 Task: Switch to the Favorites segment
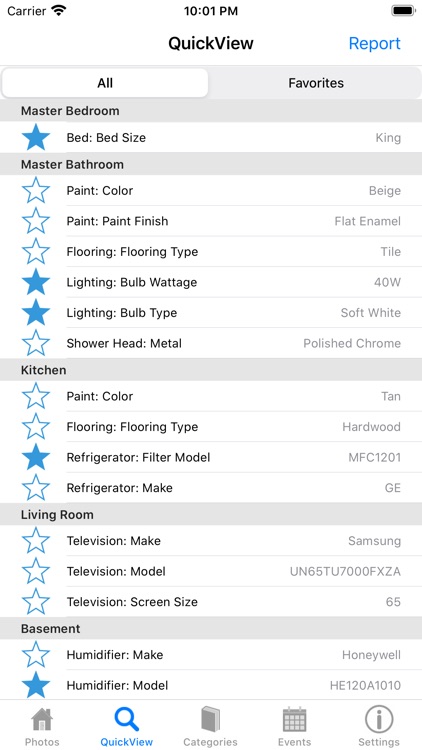click(x=316, y=83)
